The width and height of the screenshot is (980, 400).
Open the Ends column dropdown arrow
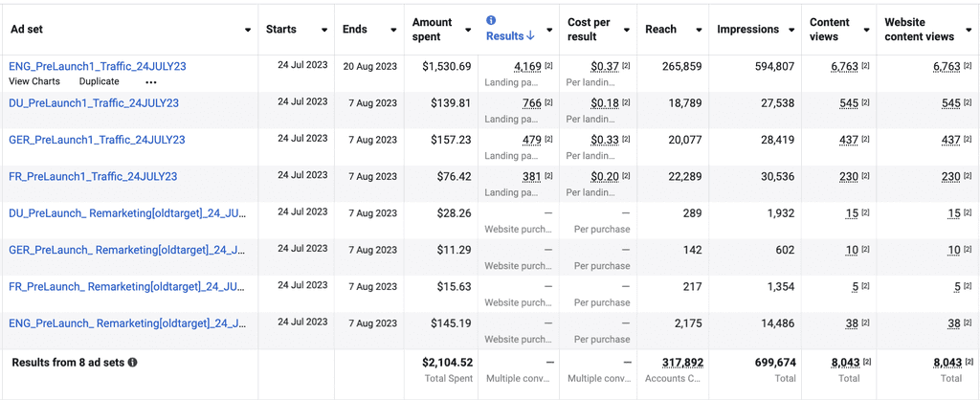[393, 31]
